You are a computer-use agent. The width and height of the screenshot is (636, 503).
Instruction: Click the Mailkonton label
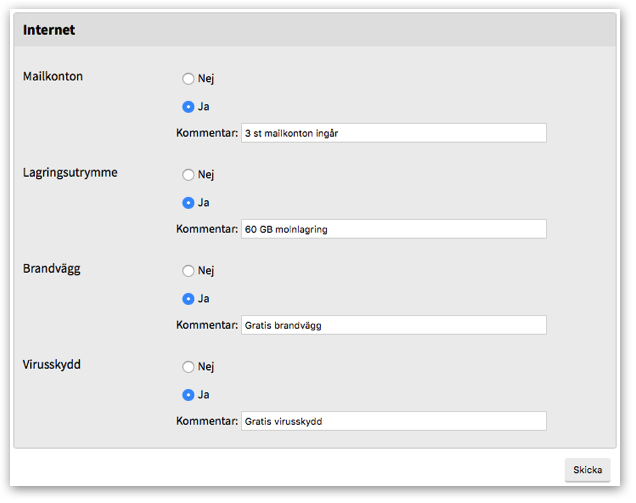click(x=53, y=77)
